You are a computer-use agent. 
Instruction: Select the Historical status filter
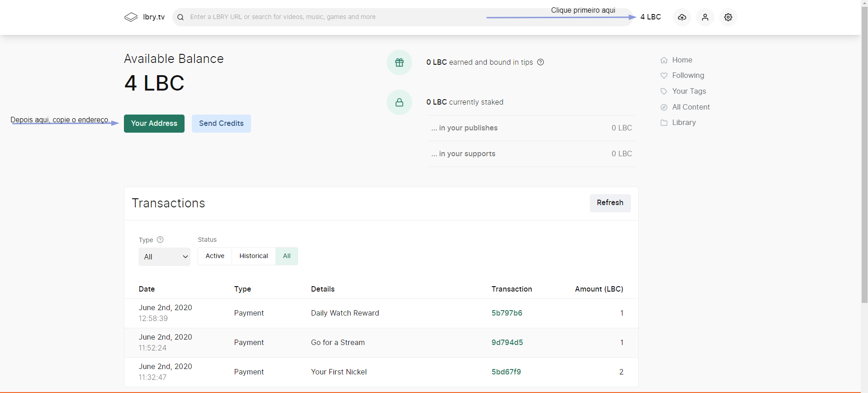click(254, 256)
